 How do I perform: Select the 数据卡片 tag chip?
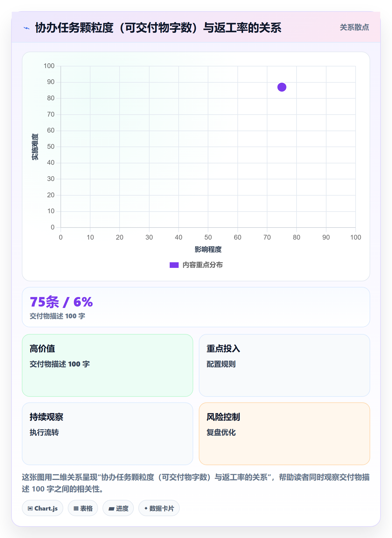159,508
